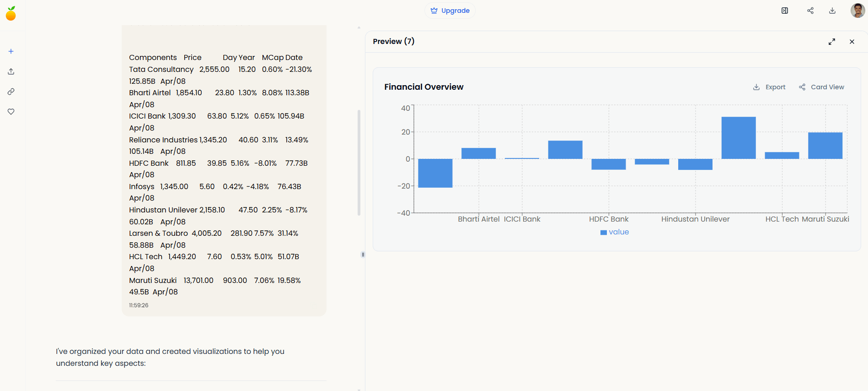Click the chat scrollbar thumb
The height and width of the screenshot is (391, 868).
pyautogui.click(x=359, y=163)
